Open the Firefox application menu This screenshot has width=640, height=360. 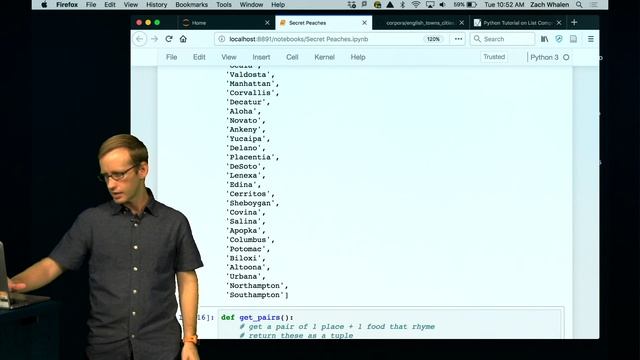tap(67, 5)
